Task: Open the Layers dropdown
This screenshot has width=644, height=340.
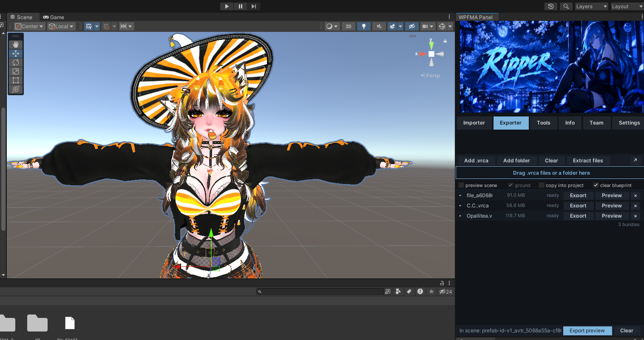Action: pos(591,6)
